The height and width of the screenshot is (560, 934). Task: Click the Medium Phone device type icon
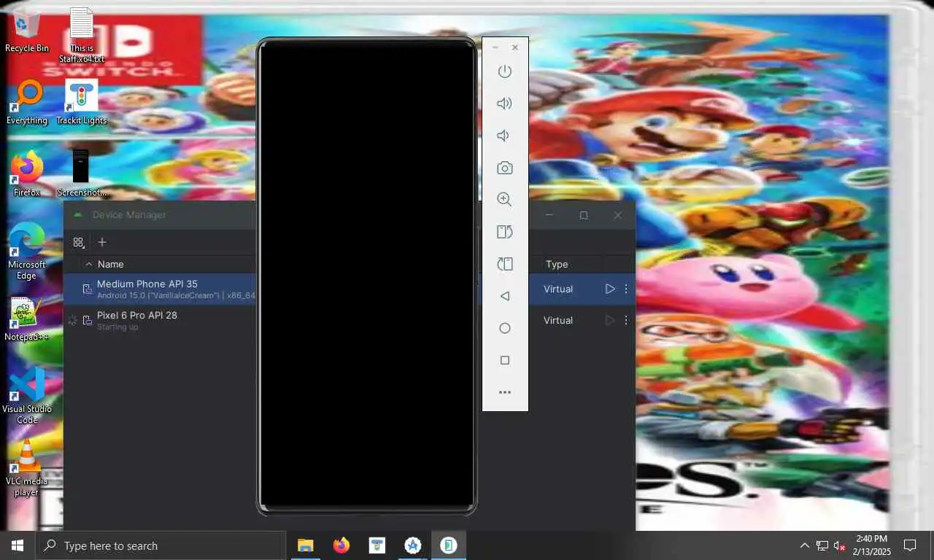click(x=87, y=289)
